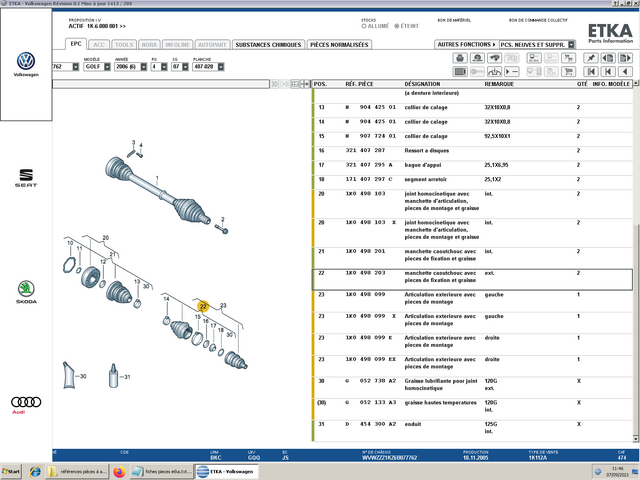Click the parts list scroll up arrow
640x480 pixels.
(x=636, y=84)
